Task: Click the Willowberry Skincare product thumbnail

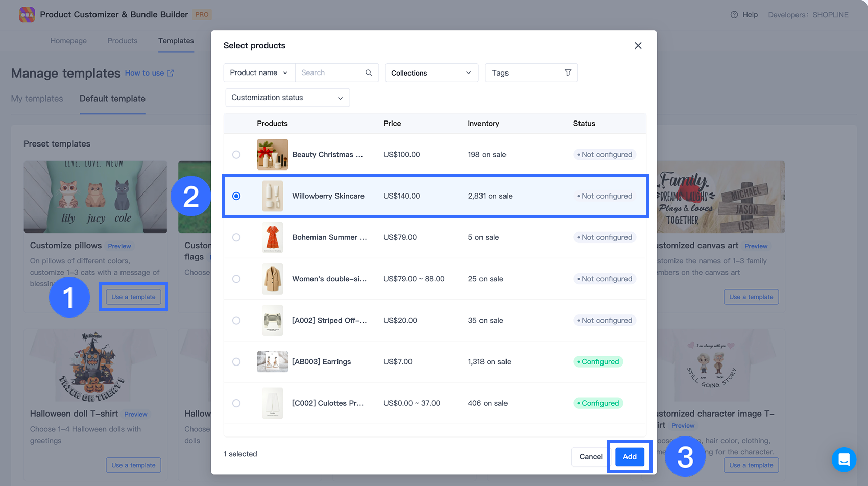Action: [272, 196]
